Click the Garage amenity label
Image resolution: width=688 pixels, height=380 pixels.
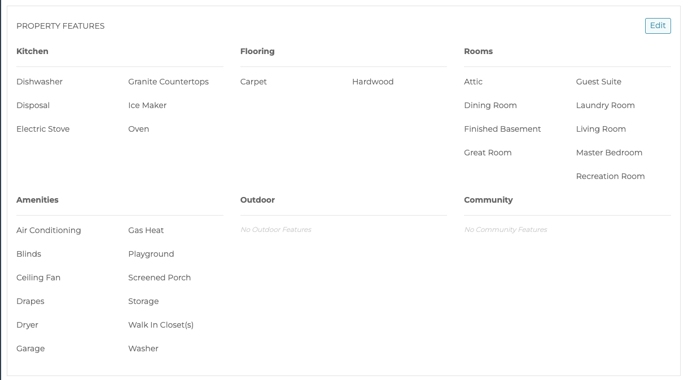(x=30, y=349)
